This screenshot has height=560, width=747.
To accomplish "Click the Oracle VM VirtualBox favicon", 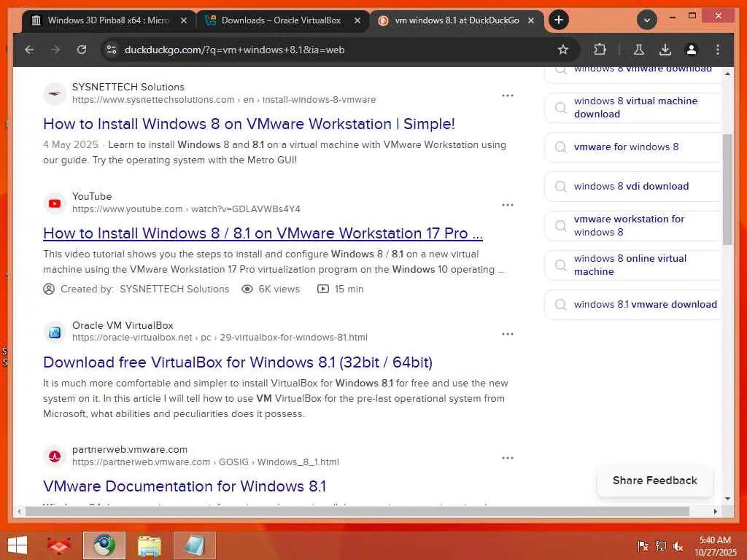I will pyautogui.click(x=55, y=332).
